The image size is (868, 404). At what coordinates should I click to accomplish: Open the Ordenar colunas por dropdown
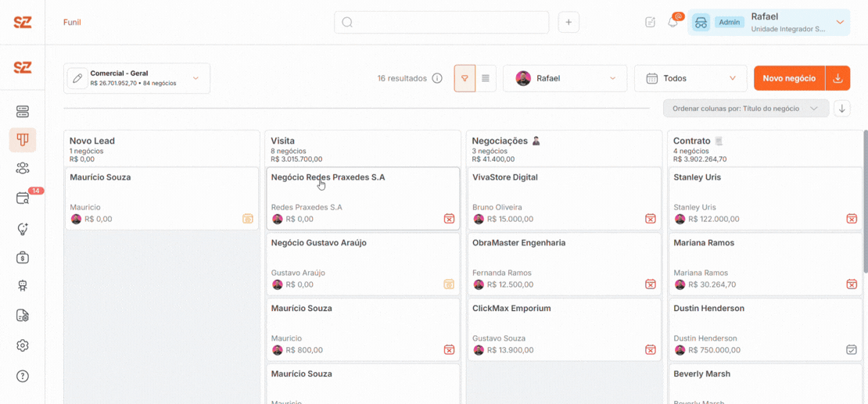pyautogui.click(x=746, y=109)
